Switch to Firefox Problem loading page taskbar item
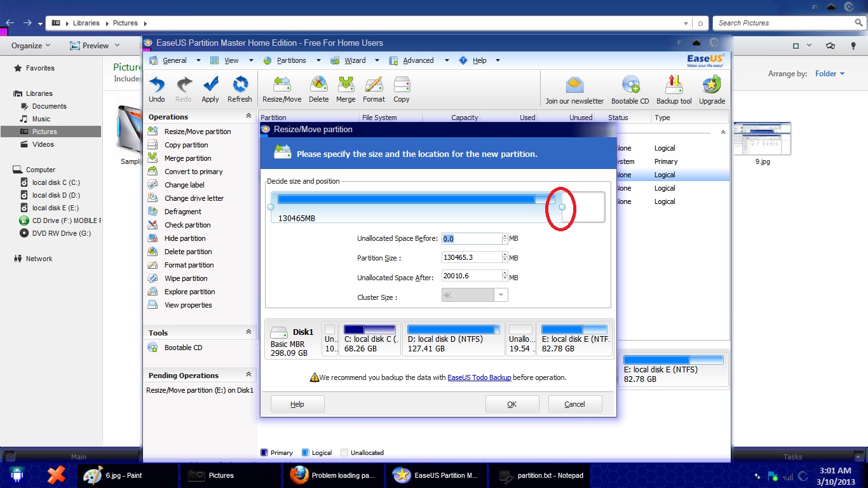Viewport: 868px width, 488px height. coord(333,475)
